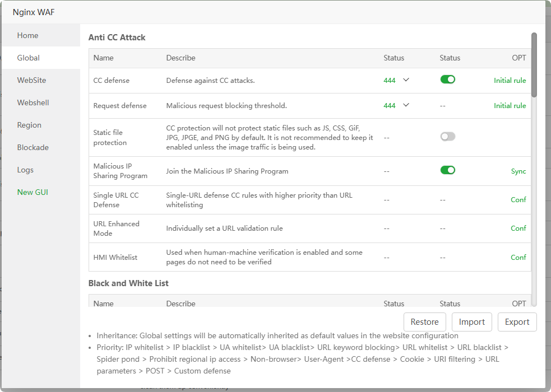Viewport: 551px width, 392px height.
Task: View the Logs section
Action: [25, 170]
